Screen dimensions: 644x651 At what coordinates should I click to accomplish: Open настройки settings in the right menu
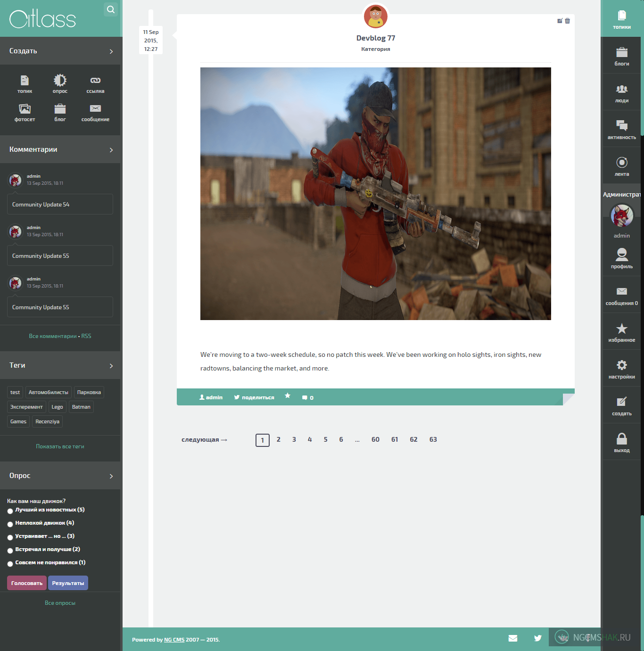click(622, 369)
